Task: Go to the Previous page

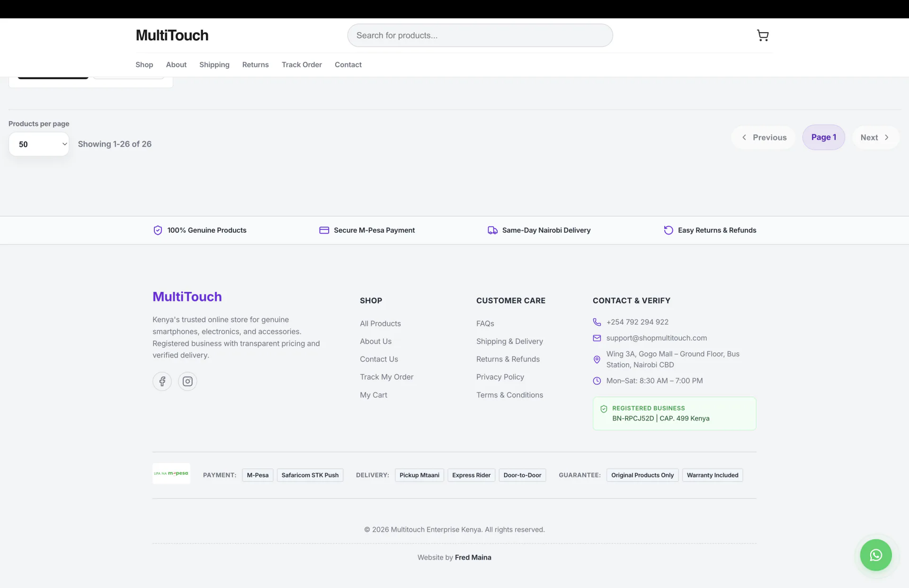Action: click(763, 138)
